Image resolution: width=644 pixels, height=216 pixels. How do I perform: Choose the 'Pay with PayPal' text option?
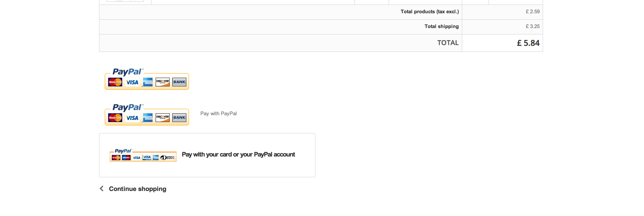[x=218, y=113]
